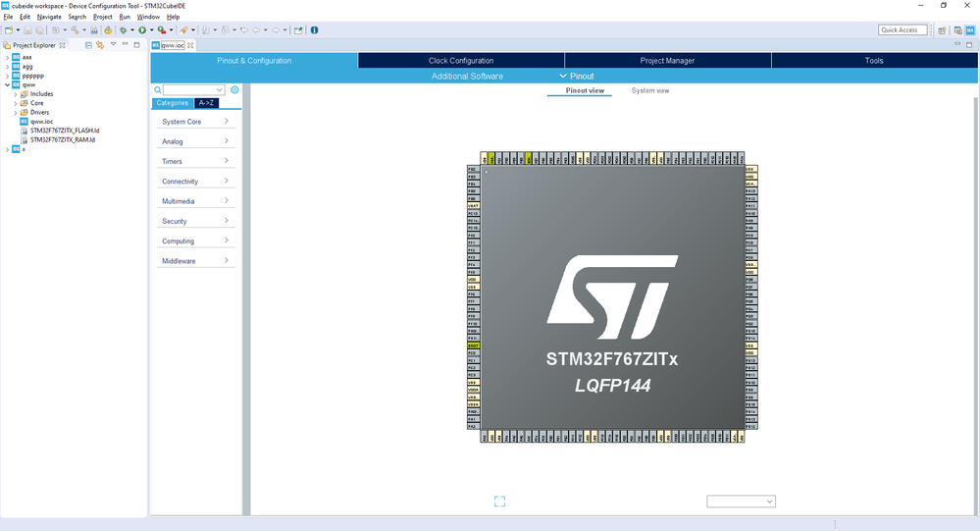Expand the Includes folder
The height and width of the screenshot is (531, 980).
pyautogui.click(x=16, y=94)
